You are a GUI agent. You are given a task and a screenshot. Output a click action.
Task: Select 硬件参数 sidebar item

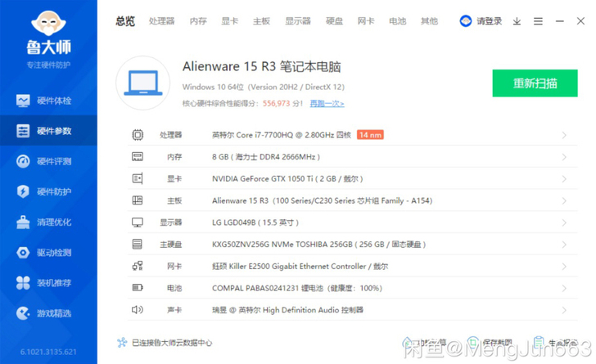pyautogui.click(x=48, y=131)
